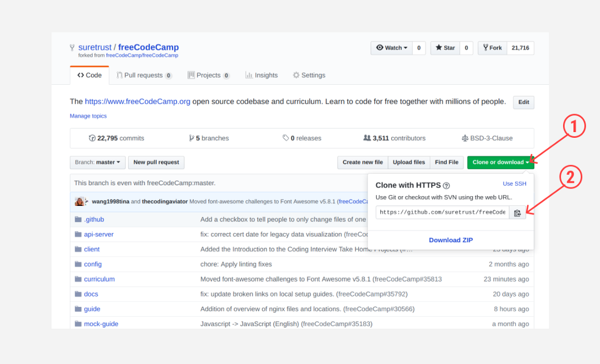Image resolution: width=600 pixels, height=364 pixels.
Task: Open thecodingaviator's profile link
Action: (164, 201)
